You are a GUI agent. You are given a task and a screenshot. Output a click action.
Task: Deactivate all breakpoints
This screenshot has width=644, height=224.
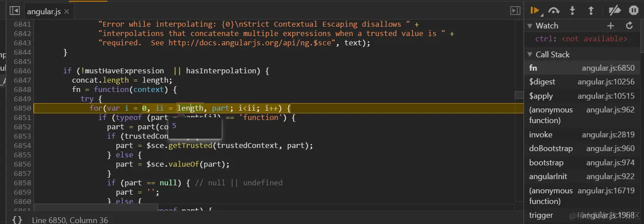click(614, 11)
